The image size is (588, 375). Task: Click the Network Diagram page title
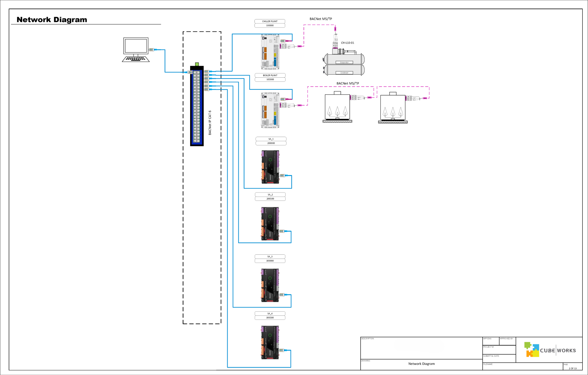[52, 20]
